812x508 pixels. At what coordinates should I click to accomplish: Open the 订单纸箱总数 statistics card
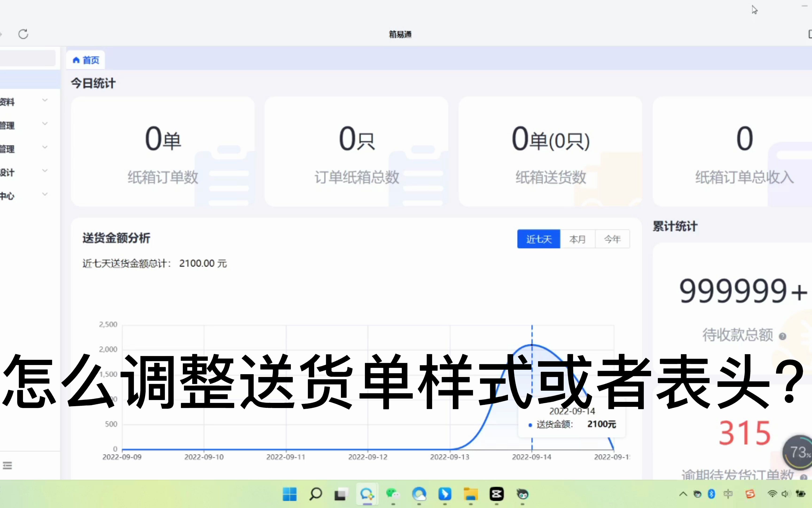[356, 151]
